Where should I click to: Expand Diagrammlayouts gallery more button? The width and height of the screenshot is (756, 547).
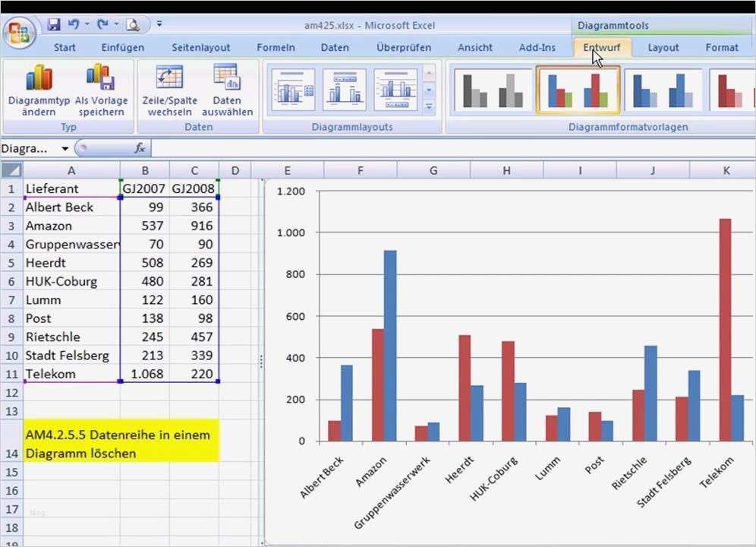(x=429, y=106)
